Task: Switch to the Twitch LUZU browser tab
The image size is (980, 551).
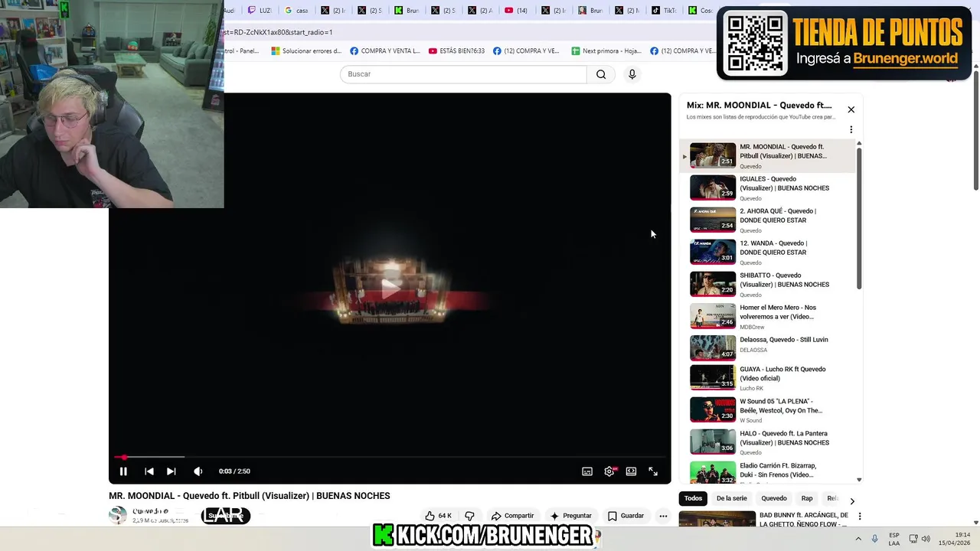Action: click(x=259, y=11)
